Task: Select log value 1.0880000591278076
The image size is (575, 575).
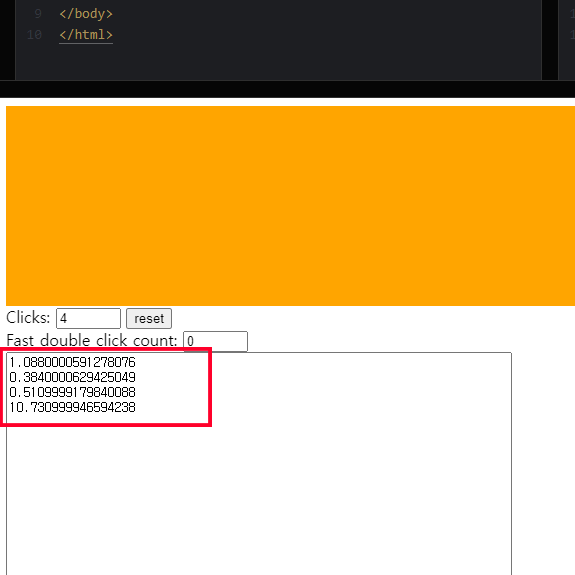Action: (72, 362)
